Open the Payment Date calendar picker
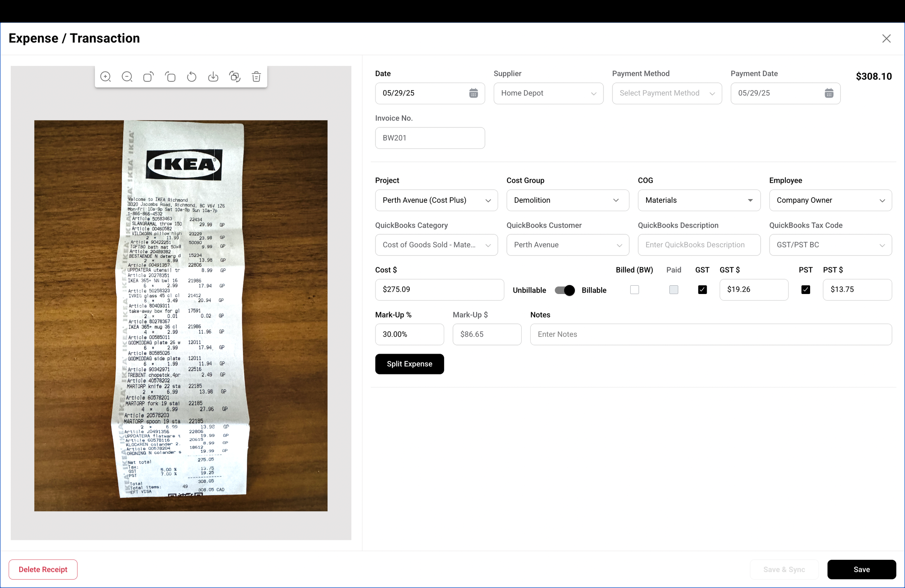905x588 pixels. click(x=829, y=93)
